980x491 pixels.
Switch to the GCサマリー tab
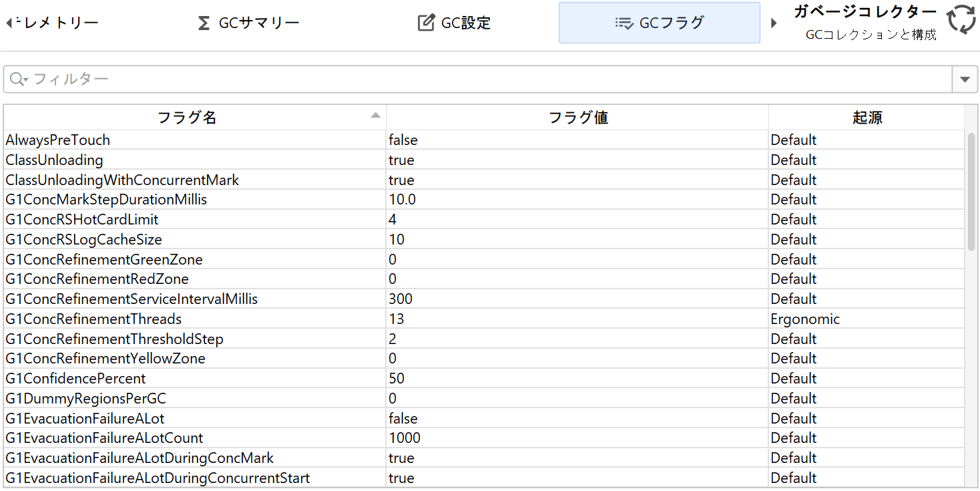click(x=249, y=23)
